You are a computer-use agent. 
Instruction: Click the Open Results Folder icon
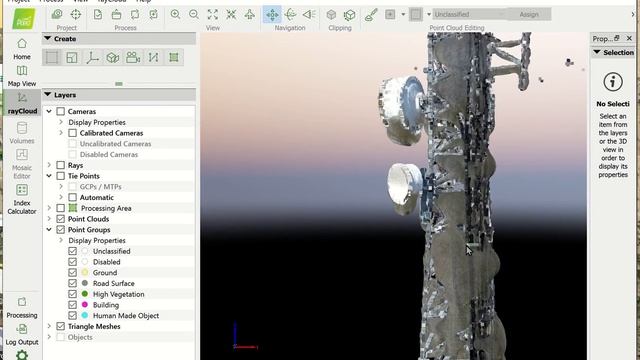[116, 14]
